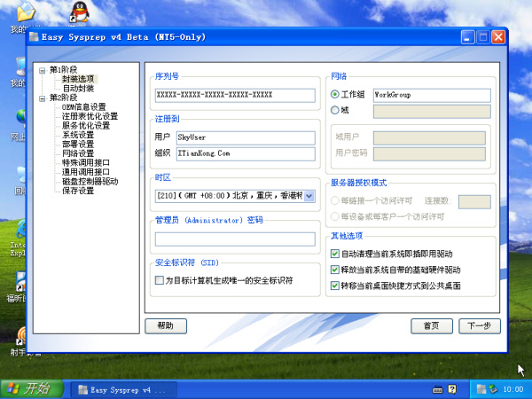Image resolution: width=532 pixels, height=399 pixels.
Task: Click the 序列号 serial number input field
Action: coord(235,95)
